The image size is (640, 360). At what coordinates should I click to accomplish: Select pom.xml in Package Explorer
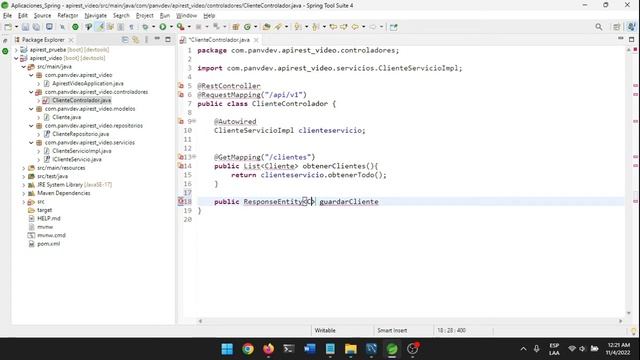(49, 244)
